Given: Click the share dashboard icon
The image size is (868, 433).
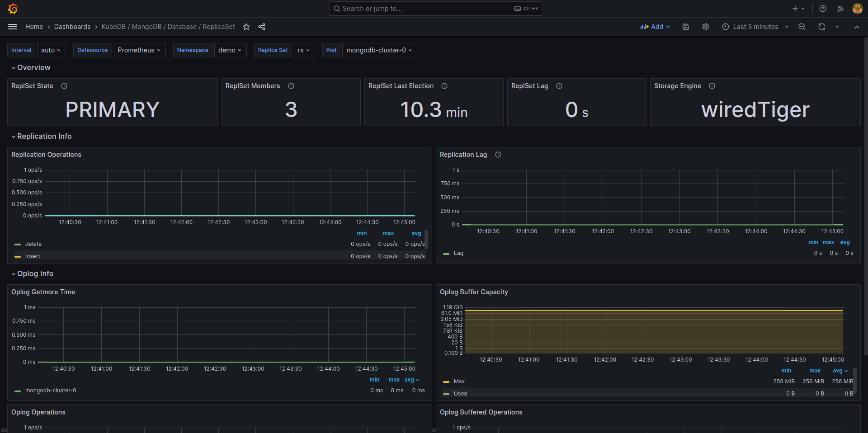Looking at the screenshot, I should tap(262, 27).
